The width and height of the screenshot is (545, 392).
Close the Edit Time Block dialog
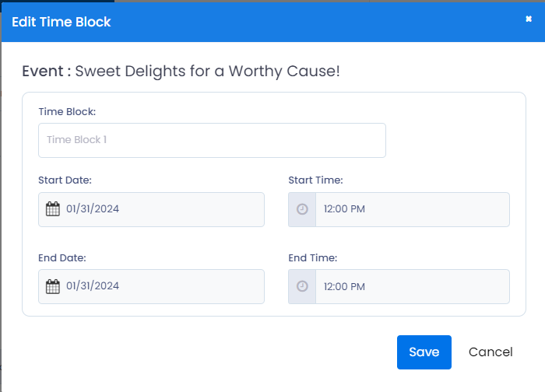point(529,19)
